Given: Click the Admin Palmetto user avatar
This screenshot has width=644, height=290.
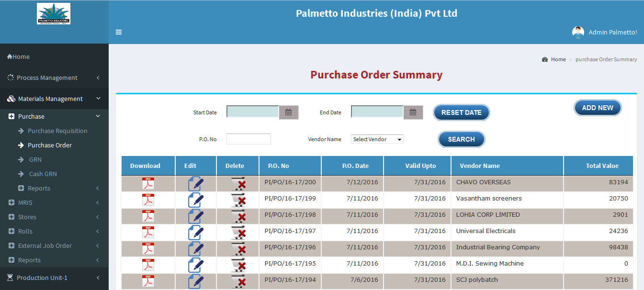Looking at the screenshot, I should [578, 32].
